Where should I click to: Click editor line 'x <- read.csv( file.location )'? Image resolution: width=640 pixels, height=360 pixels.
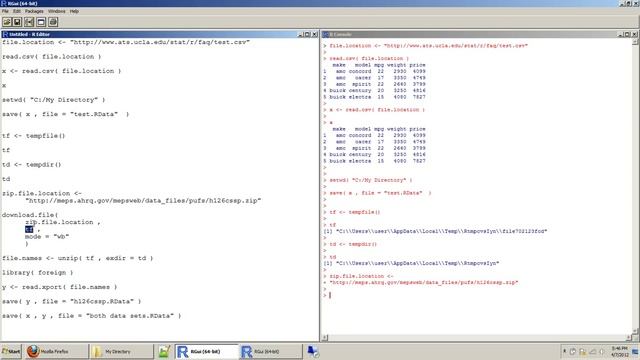coord(62,71)
